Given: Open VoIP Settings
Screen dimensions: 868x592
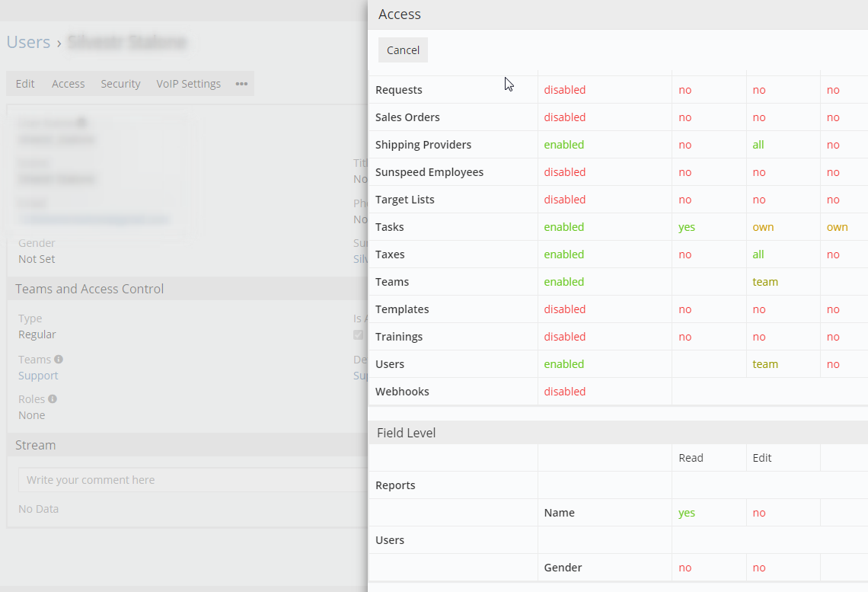Looking at the screenshot, I should (x=188, y=84).
